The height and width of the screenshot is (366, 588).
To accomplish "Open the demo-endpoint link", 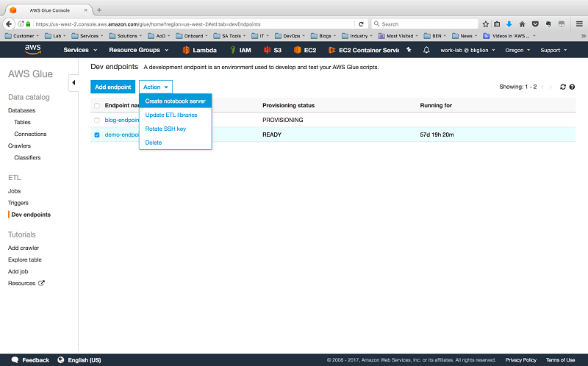I will click(122, 134).
